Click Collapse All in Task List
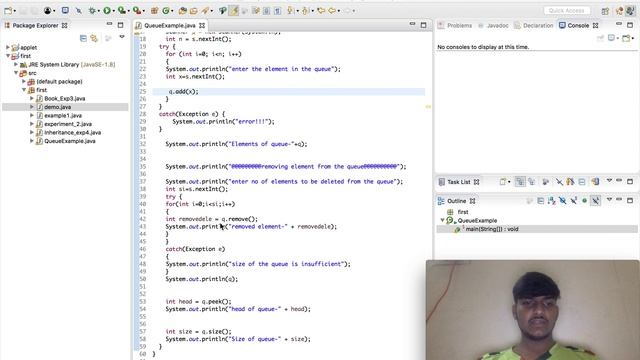 pos(582,182)
